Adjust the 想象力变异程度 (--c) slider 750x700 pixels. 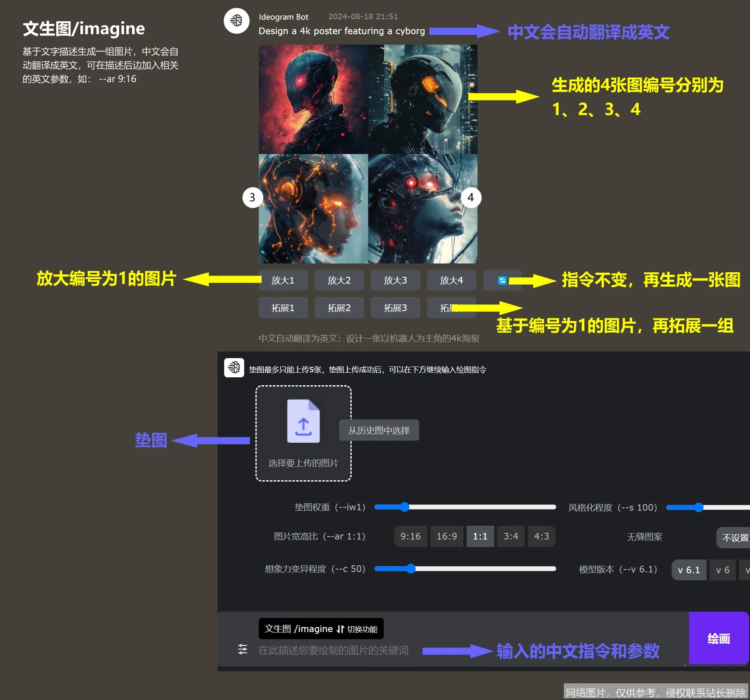pos(465,569)
